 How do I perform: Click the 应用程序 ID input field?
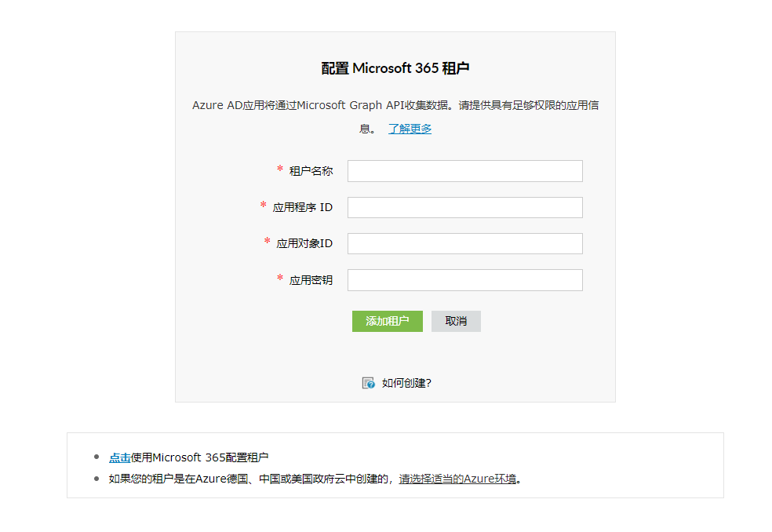(x=464, y=207)
